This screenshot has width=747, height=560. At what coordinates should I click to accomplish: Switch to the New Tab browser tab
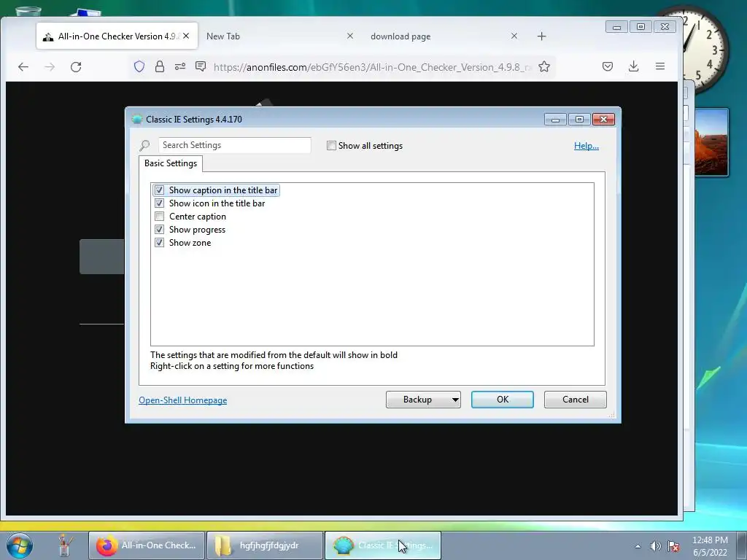[x=281, y=36]
